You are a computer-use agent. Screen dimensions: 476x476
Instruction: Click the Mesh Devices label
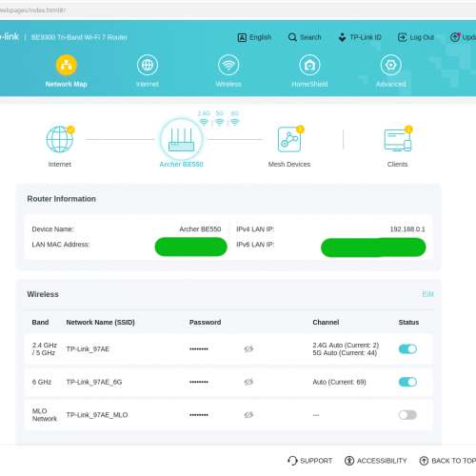coord(289,164)
